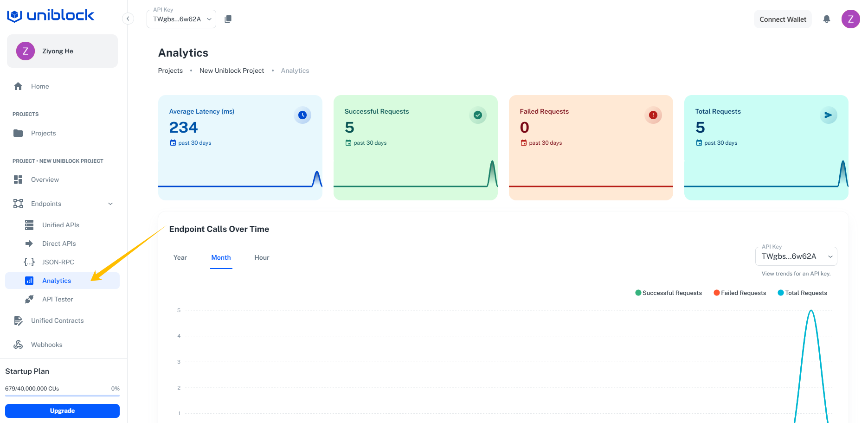The width and height of the screenshot is (868, 423).
Task: Open Webhooks in the sidebar
Action: click(62, 345)
